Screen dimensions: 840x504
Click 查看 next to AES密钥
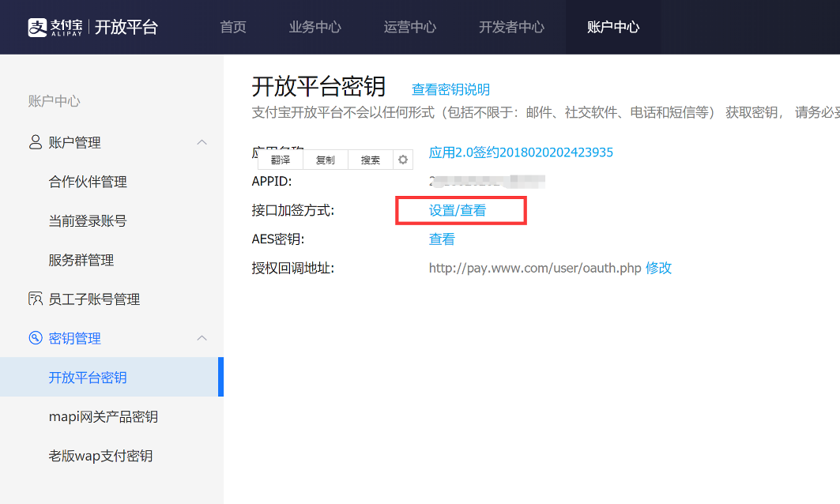(441, 239)
